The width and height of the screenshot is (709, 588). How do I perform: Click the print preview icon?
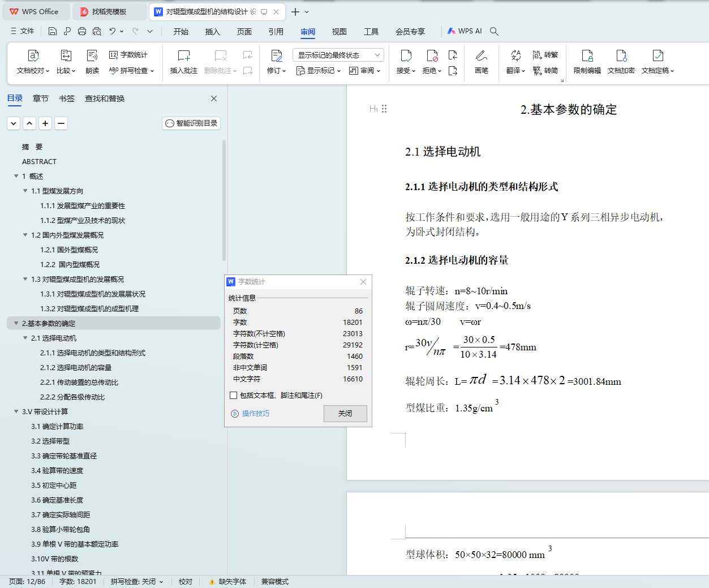coord(97,31)
